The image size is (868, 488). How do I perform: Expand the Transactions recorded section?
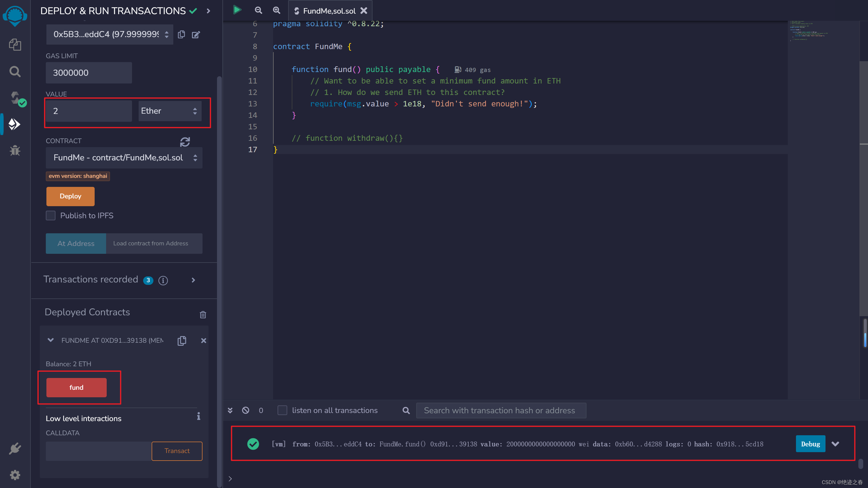[193, 280]
